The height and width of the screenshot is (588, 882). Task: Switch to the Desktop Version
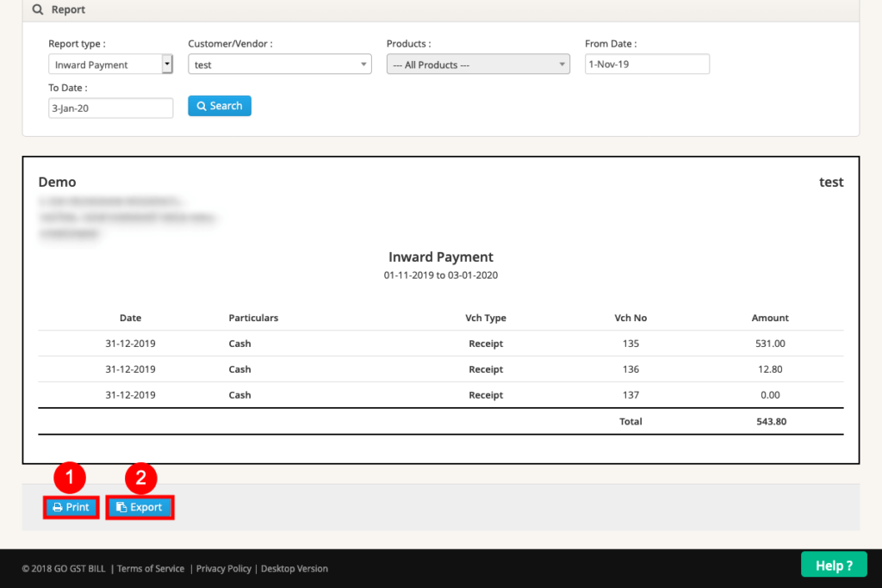(x=294, y=568)
